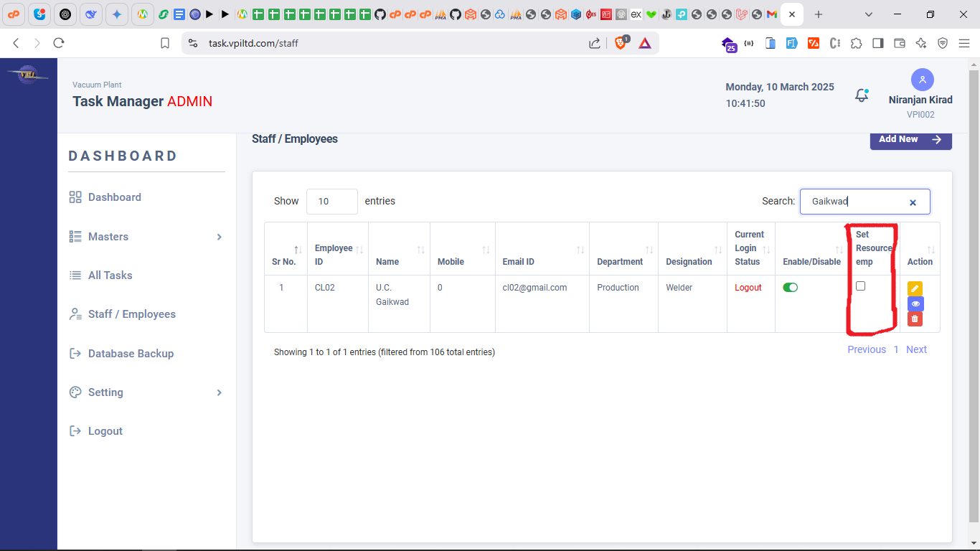Click the extension icon with the 25 badge

(x=729, y=44)
